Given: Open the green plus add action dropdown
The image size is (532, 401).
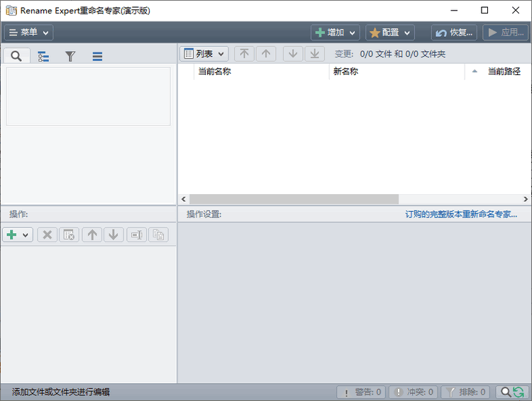Looking at the screenshot, I should [x=18, y=235].
